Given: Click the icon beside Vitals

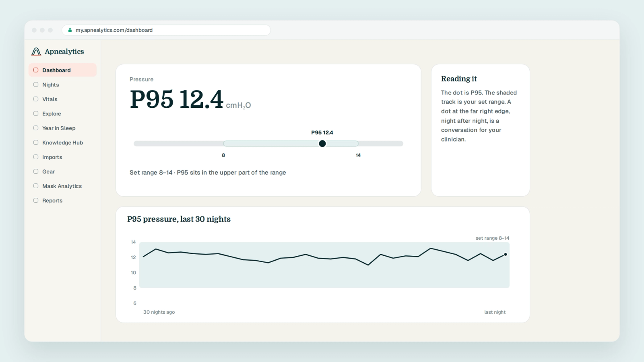Looking at the screenshot, I should point(36,99).
